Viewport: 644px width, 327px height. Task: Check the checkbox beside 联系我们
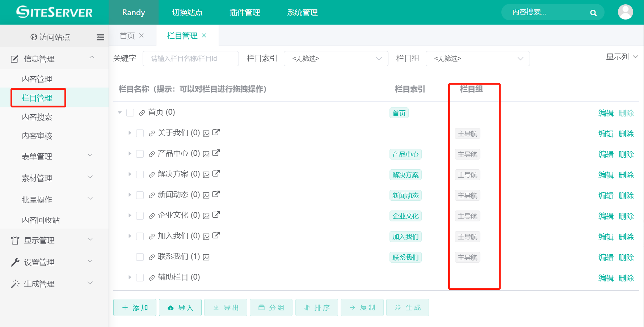tap(140, 256)
